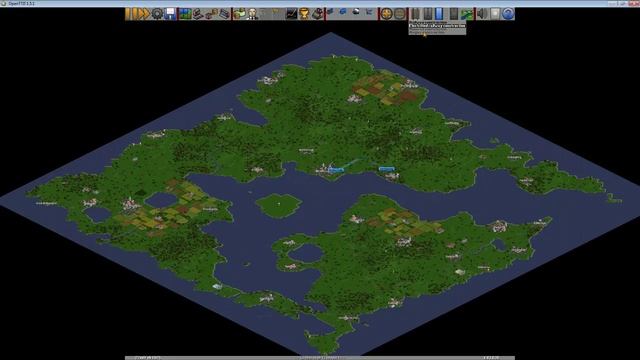
Task: Open the graphs menu
Action: click(x=291, y=14)
